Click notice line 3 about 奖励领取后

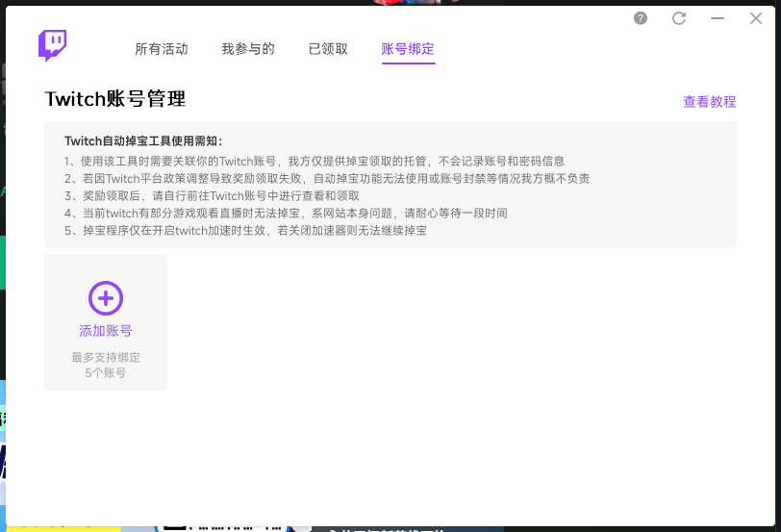(x=212, y=195)
